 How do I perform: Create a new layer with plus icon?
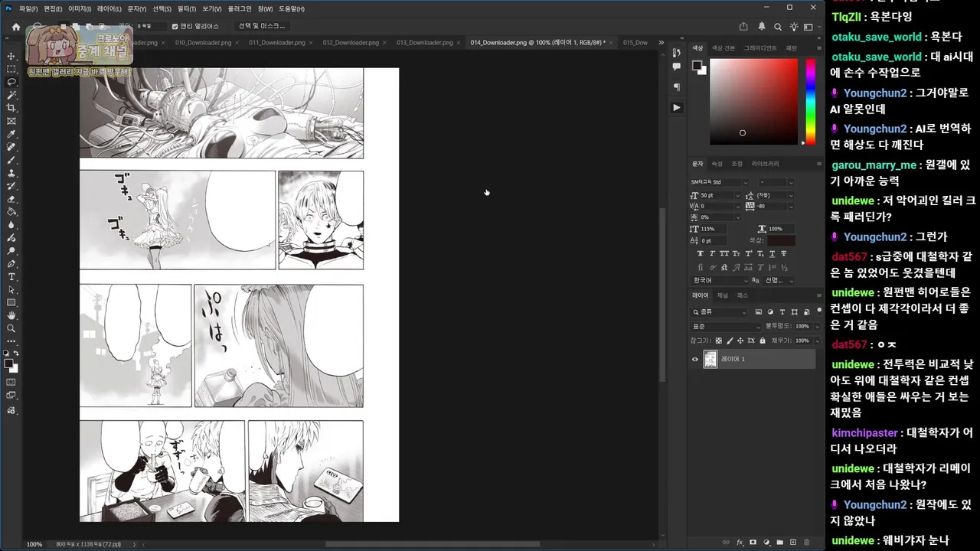click(x=793, y=543)
